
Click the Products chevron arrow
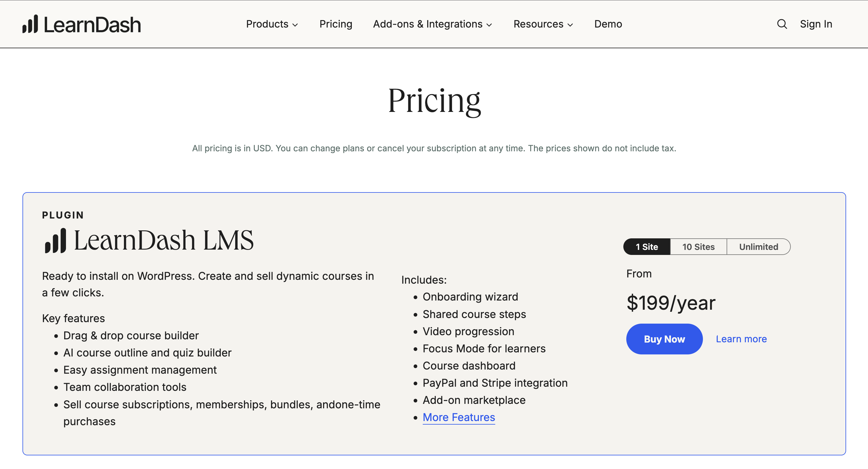tap(296, 25)
